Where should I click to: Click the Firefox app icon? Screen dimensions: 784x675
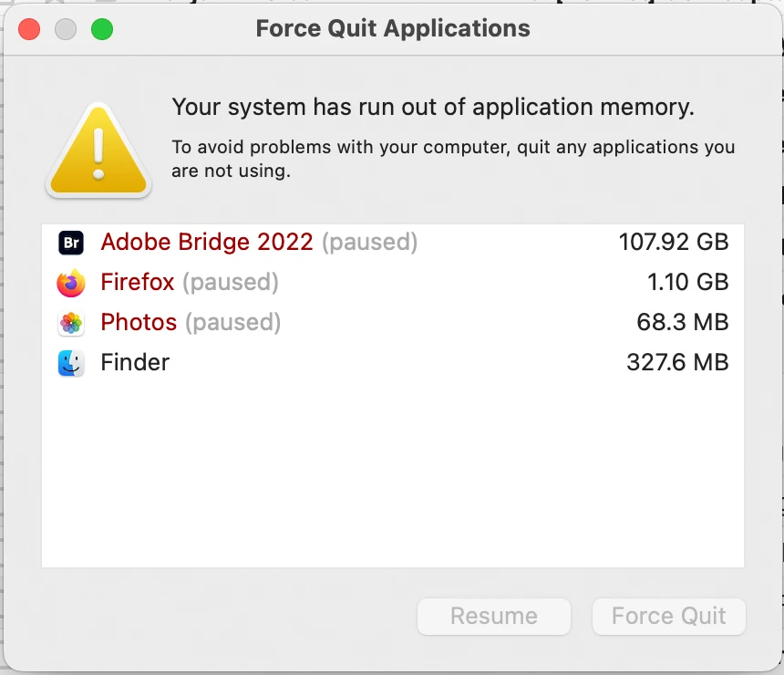pyautogui.click(x=71, y=283)
